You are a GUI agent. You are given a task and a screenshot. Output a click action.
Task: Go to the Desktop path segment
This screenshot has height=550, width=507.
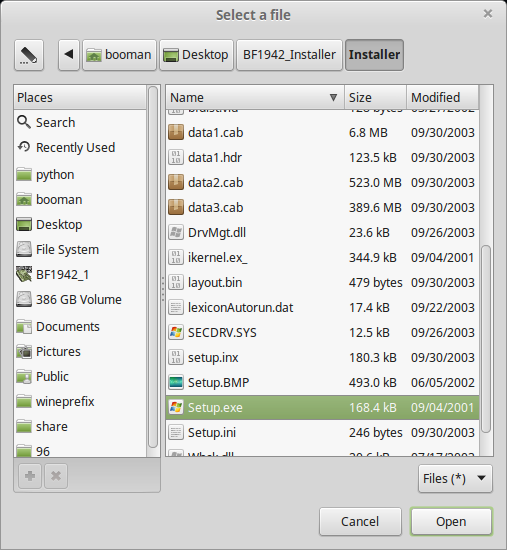[x=196, y=55]
